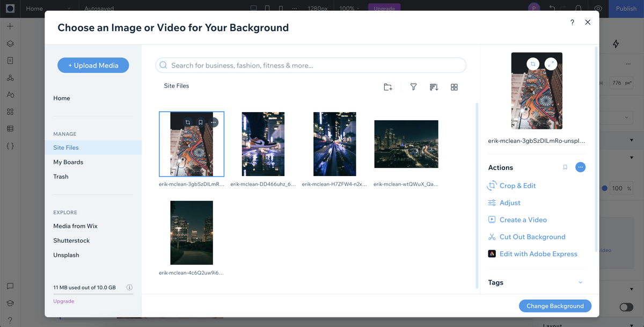Viewport: 644px width, 327px height.
Task: Click the Change Background button
Action: pyautogui.click(x=555, y=306)
